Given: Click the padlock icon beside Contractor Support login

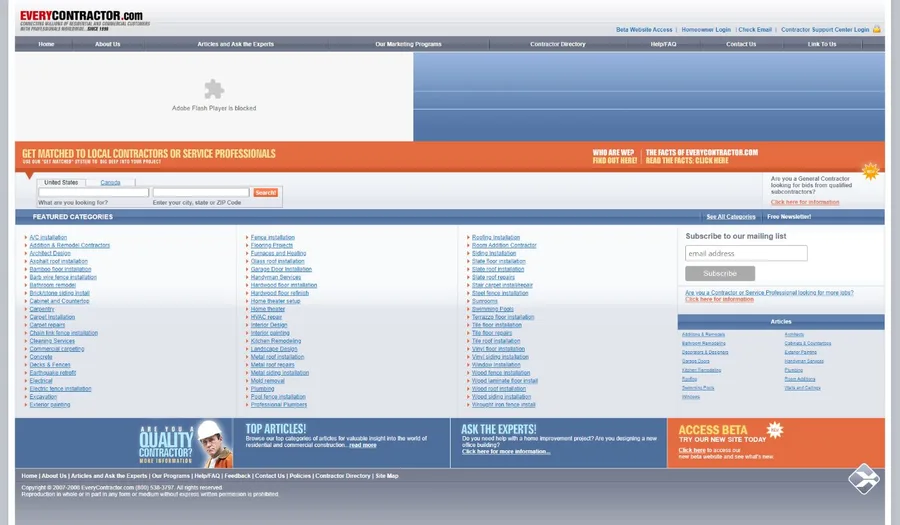Looking at the screenshot, I should (876, 29).
